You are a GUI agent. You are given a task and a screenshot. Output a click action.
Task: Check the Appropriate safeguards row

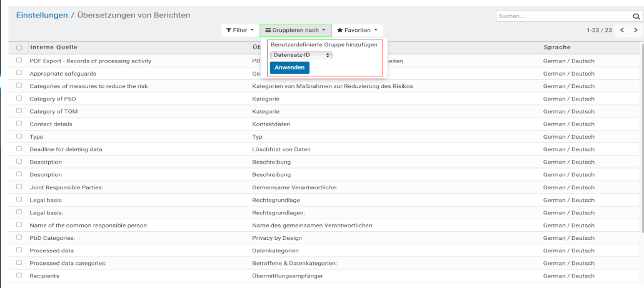(19, 73)
